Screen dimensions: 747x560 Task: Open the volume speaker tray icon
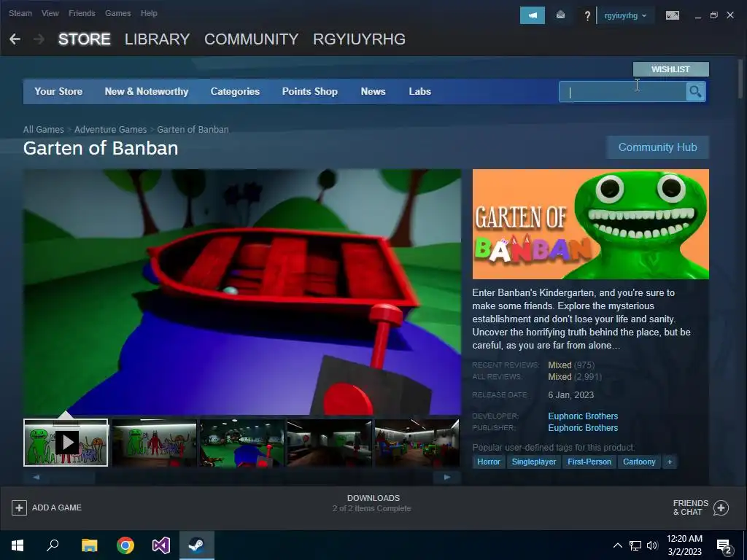[652, 545]
